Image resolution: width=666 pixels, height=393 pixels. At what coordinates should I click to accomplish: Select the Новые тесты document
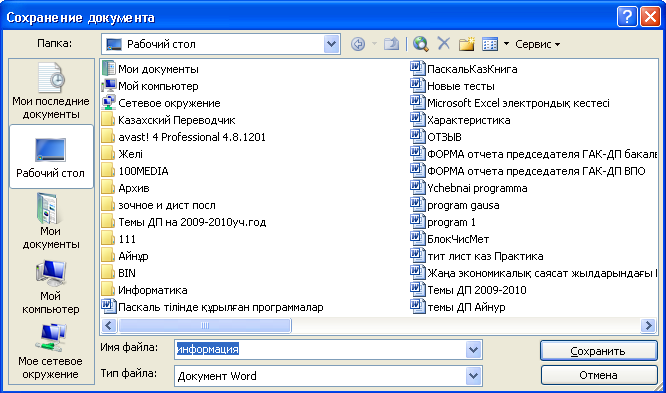coord(452,86)
